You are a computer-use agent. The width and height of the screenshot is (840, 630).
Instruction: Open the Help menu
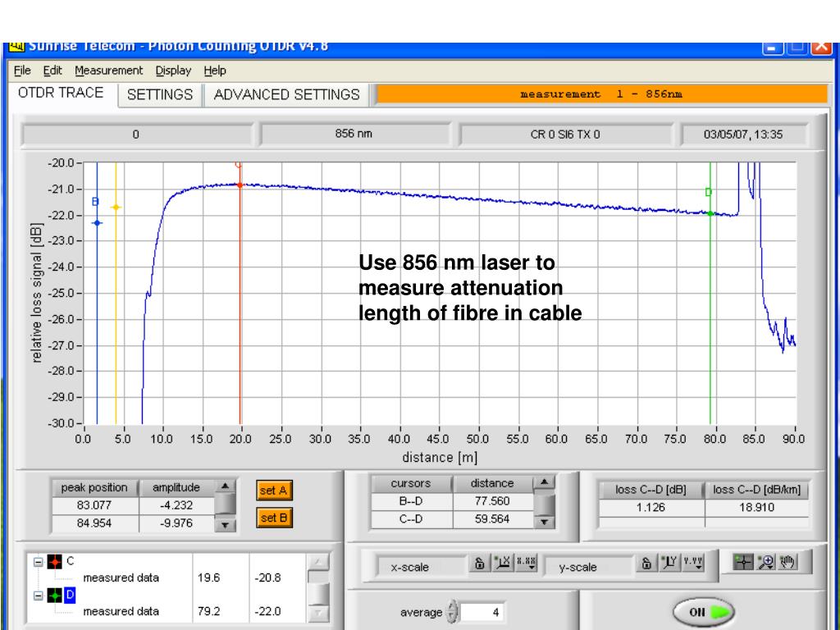pyautogui.click(x=215, y=71)
